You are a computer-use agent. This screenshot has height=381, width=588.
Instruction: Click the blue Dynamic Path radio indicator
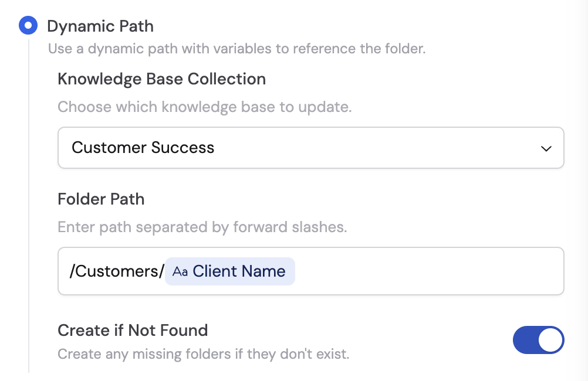pos(28,25)
